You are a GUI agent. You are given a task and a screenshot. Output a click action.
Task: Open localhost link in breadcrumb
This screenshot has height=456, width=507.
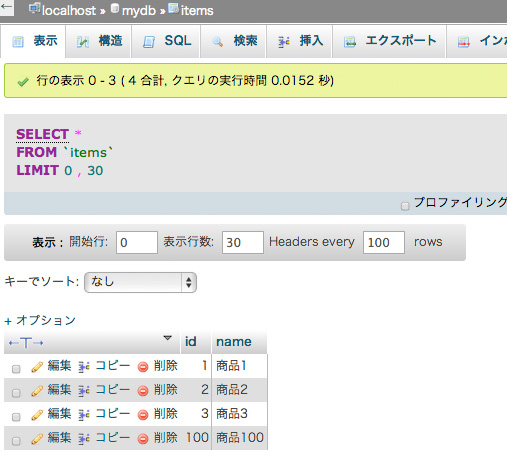(x=69, y=11)
